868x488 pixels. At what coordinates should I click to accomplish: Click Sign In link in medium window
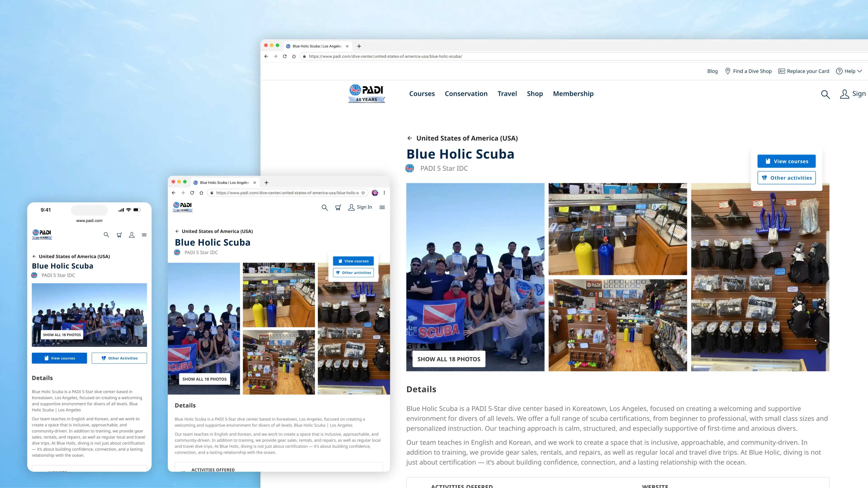click(x=360, y=207)
